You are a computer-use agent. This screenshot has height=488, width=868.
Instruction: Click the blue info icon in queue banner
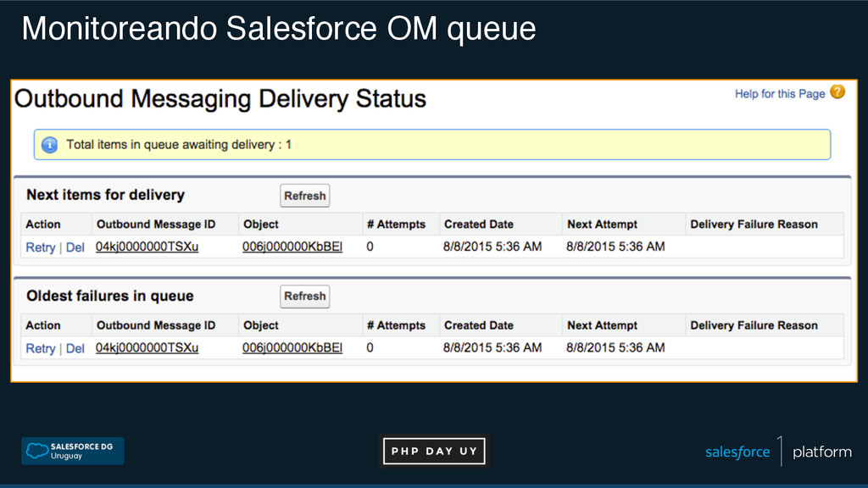tap(49, 145)
